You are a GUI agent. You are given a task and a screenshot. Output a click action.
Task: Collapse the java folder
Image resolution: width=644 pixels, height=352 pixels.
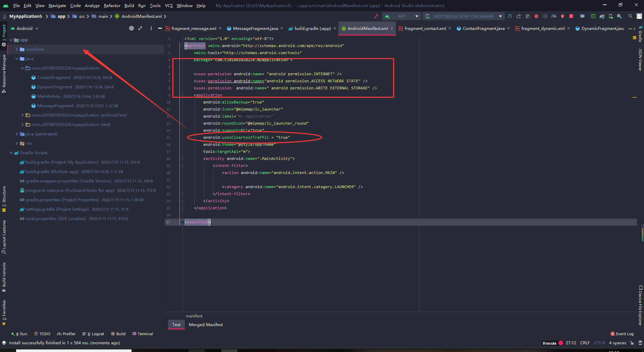click(x=17, y=59)
